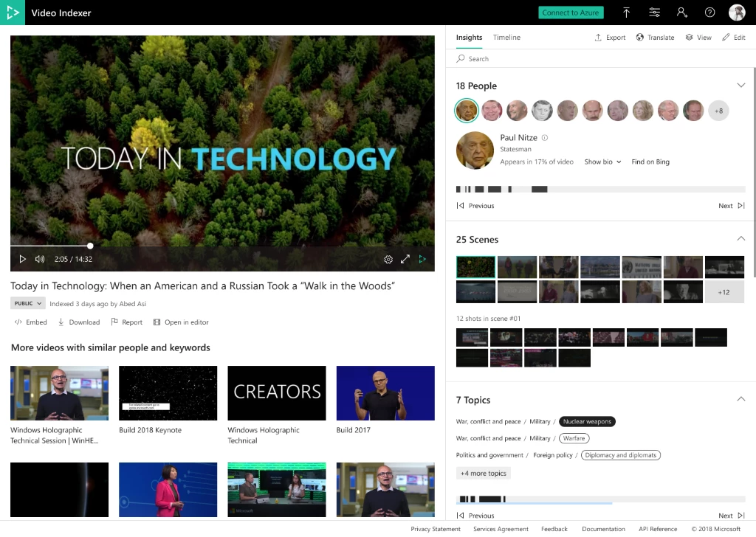This screenshot has height=537, width=756.
Task: Open the API Reference link
Action: [x=658, y=529]
